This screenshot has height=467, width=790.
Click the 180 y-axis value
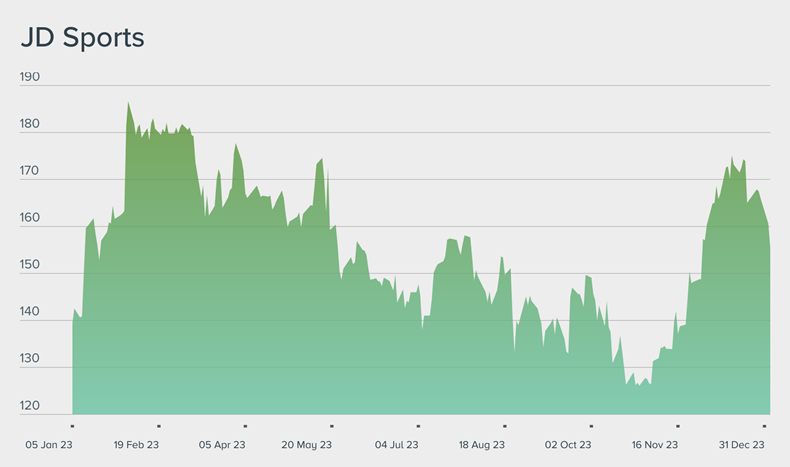30,124
